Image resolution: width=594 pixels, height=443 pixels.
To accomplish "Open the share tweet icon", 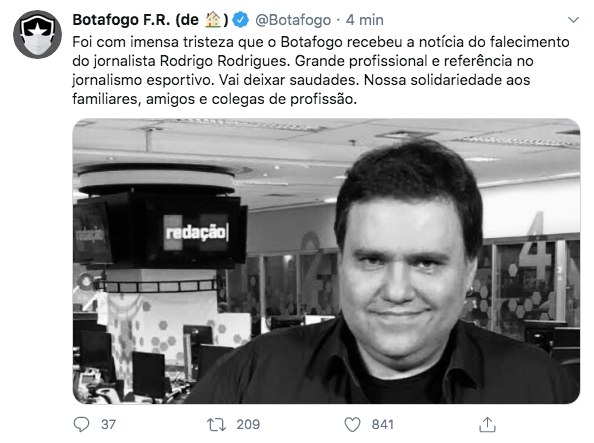I will click(x=487, y=424).
